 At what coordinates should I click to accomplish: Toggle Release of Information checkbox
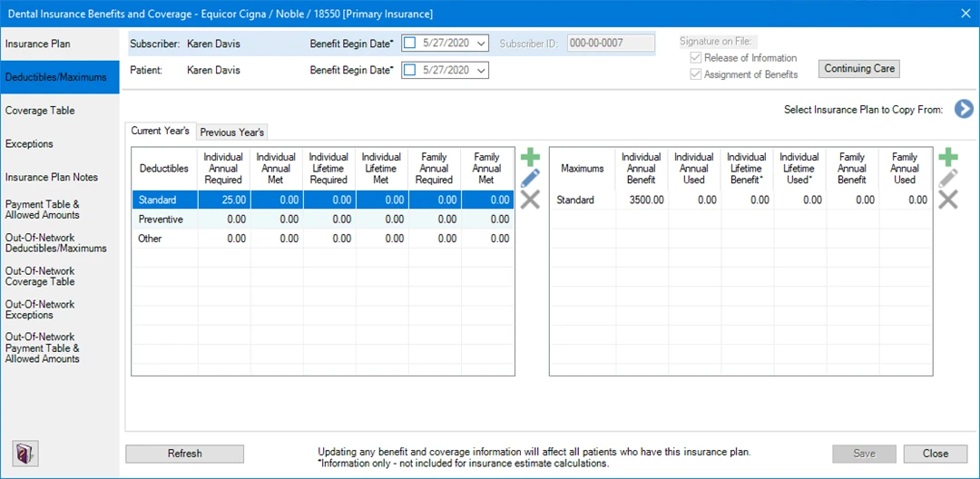(695, 58)
